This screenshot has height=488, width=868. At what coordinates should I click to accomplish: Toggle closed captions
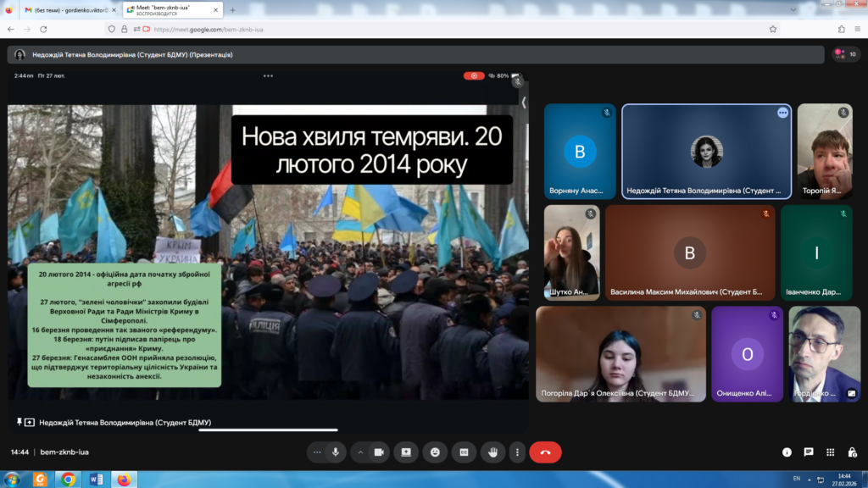tap(464, 452)
